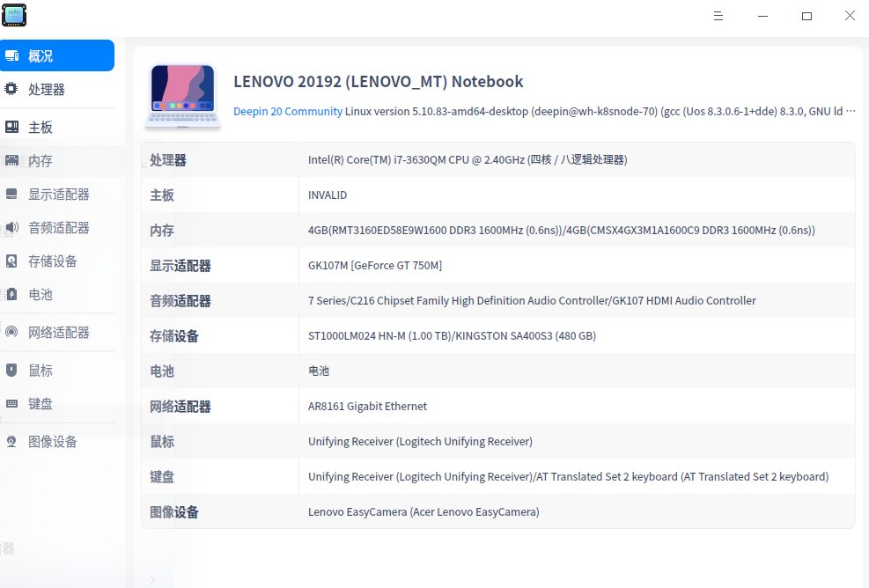
Task: Go to 鼠标 in the sidebar
Action: pyautogui.click(x=57, y=371)
